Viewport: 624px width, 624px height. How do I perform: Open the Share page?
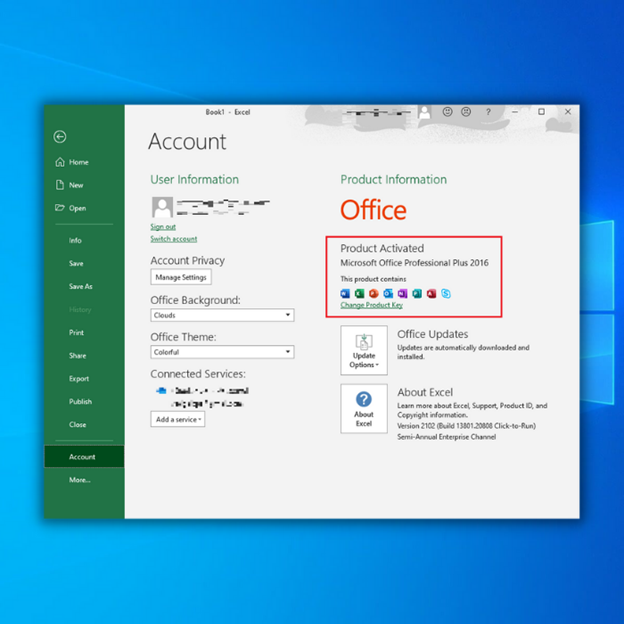click(77, 356)
